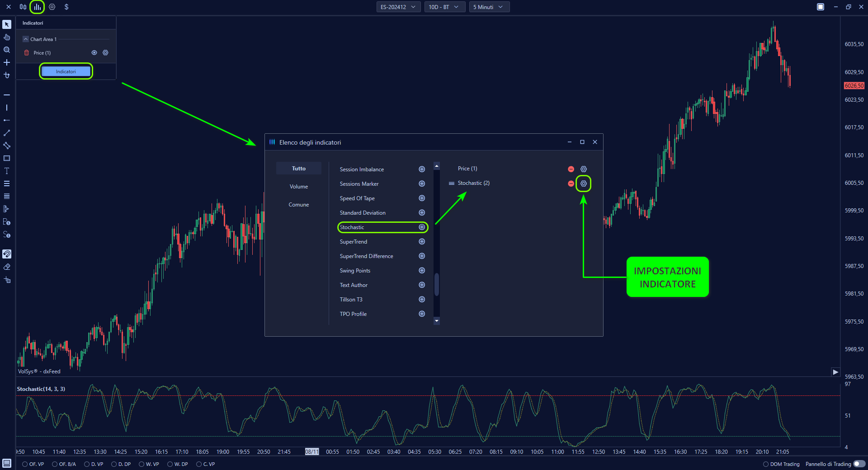
Task: Select the magnifier zoom tool
Action: pos(7,50)
